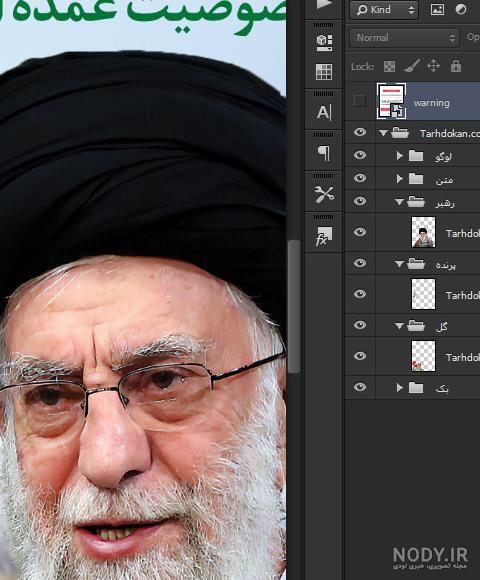Show the hidden warning layer
Image resolution: width=480 pixels, height=580 pixels.
click(359, 101)
